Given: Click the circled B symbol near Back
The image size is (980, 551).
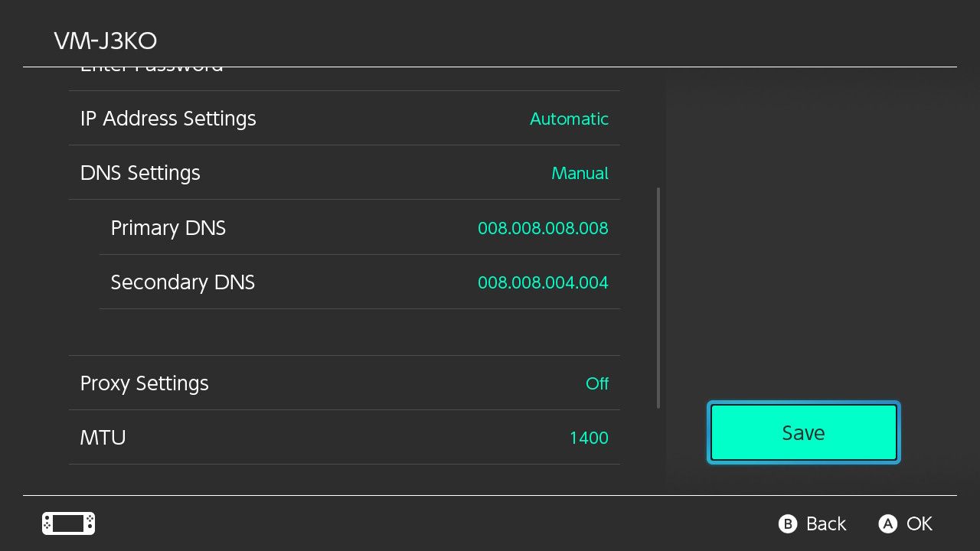Looking at the screenshot, I should tap(788, 523).
